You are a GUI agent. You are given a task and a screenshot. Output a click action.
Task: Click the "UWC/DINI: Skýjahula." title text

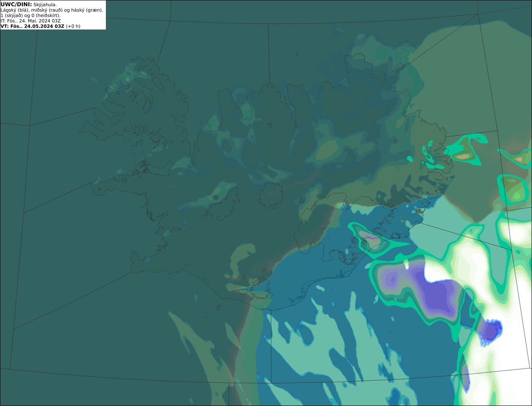coord(29,4)
